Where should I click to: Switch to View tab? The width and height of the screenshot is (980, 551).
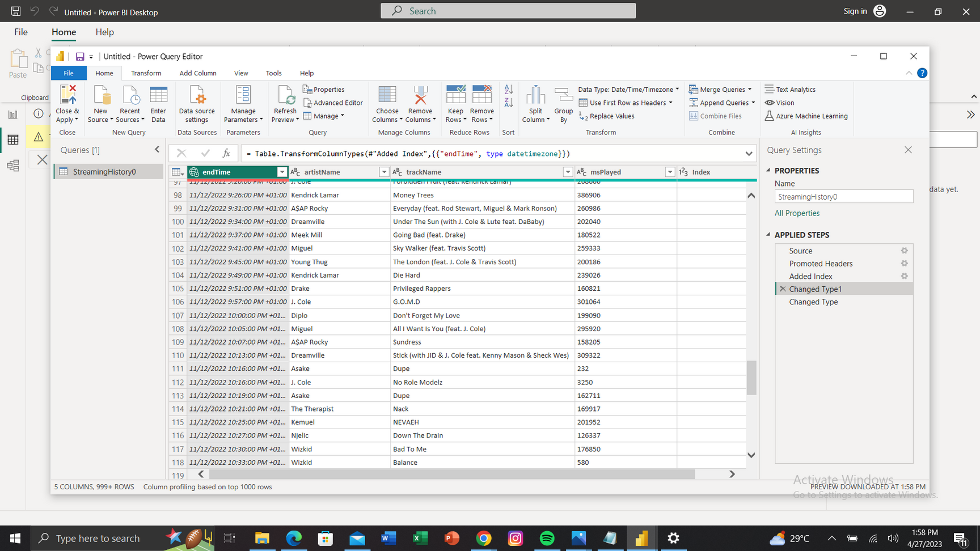coord(241,73)
